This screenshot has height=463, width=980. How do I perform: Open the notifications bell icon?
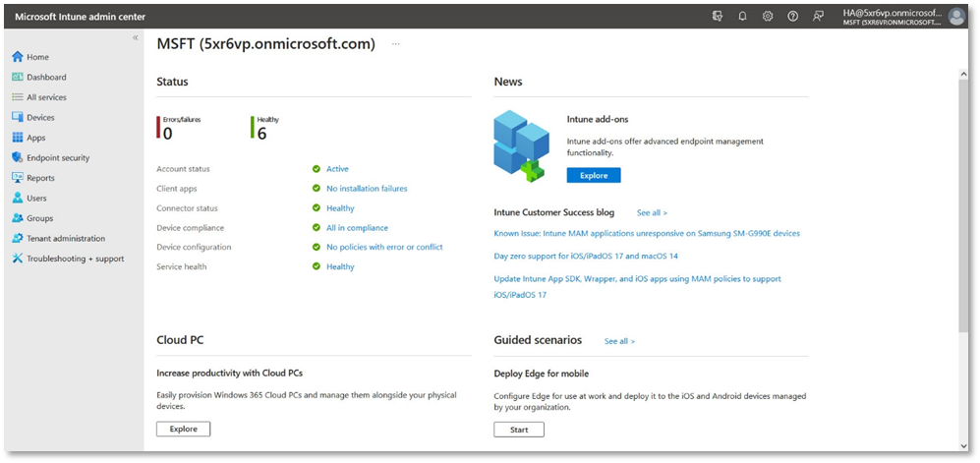pyautogui.click(x=742, y=16)
